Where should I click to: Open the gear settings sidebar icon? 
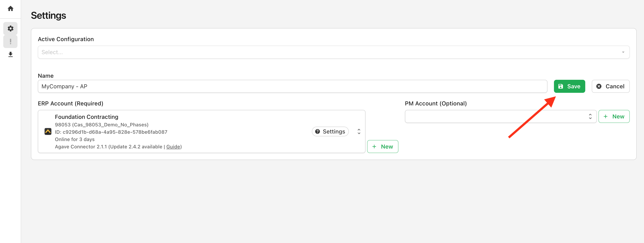(x=11, y=28)
